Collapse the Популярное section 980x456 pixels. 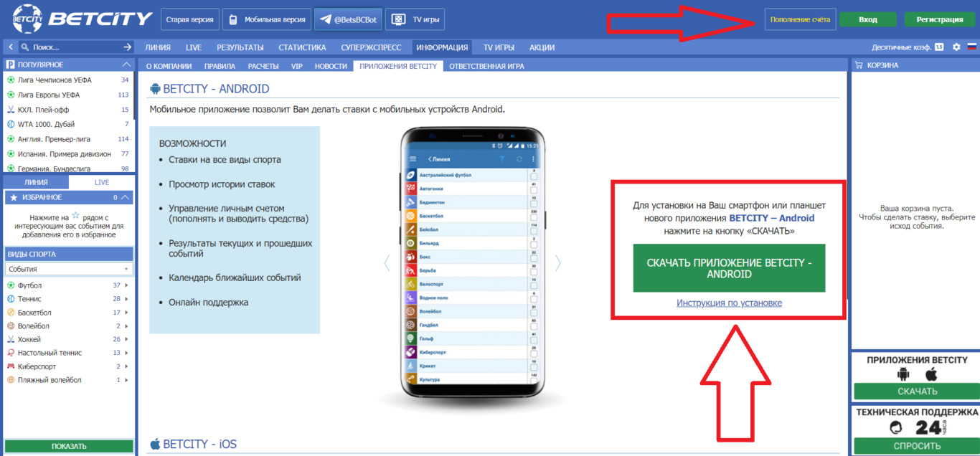click(x=127, y=65)
